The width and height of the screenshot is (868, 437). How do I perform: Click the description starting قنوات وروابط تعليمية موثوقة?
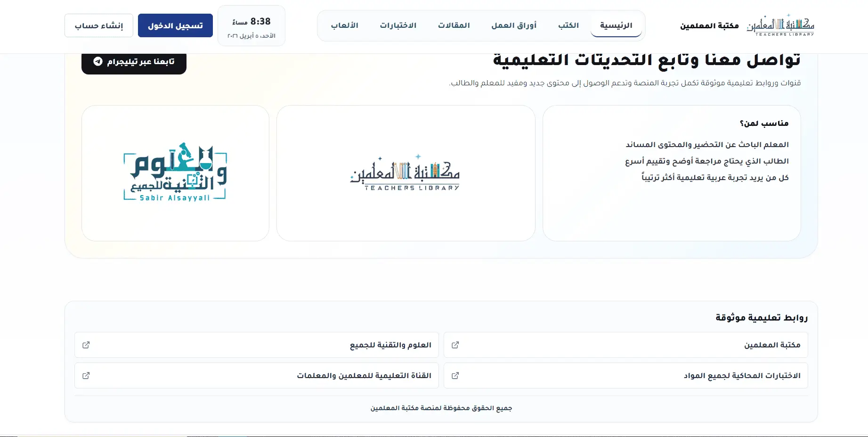(625, 83)
